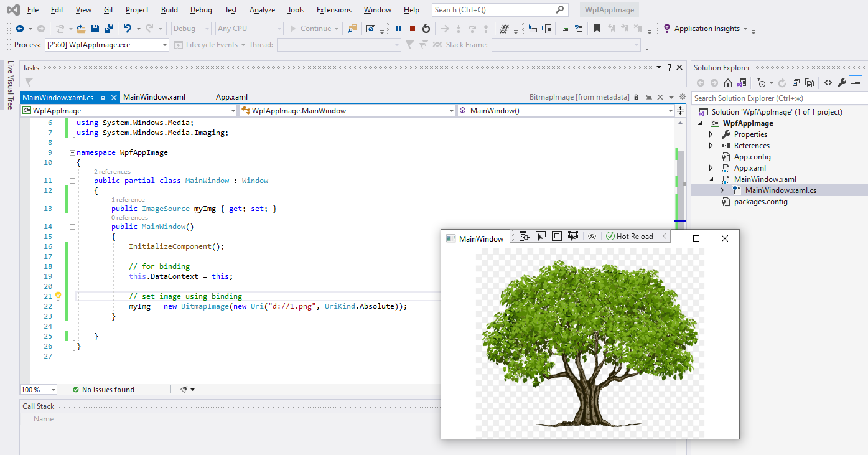Open the Process dropdown WpfAppImage.exe
Viewport: 868px width, 455px height.
[x=106, y=45]
